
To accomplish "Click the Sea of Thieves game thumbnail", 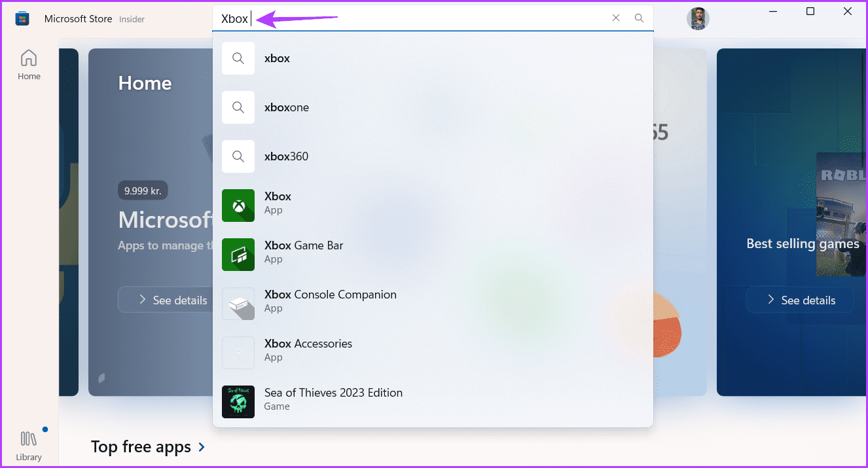I will click(238, 402).
